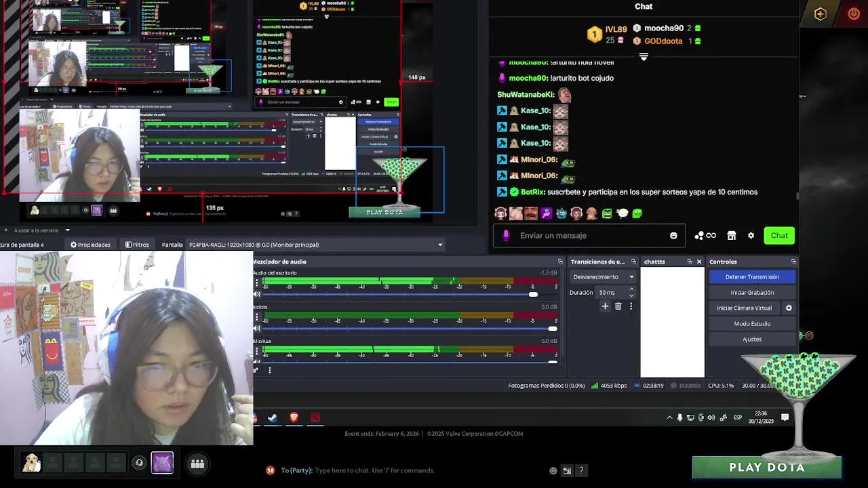Viewport: 868px width, 488px height.
Task: Decrease transition Duración with down arrow
Action: [631, 296]
